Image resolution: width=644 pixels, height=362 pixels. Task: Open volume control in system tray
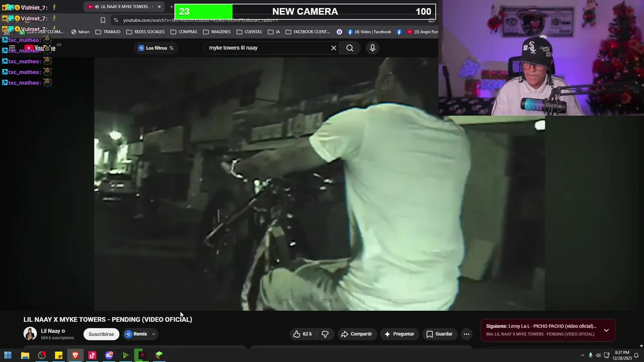point(598,355)
